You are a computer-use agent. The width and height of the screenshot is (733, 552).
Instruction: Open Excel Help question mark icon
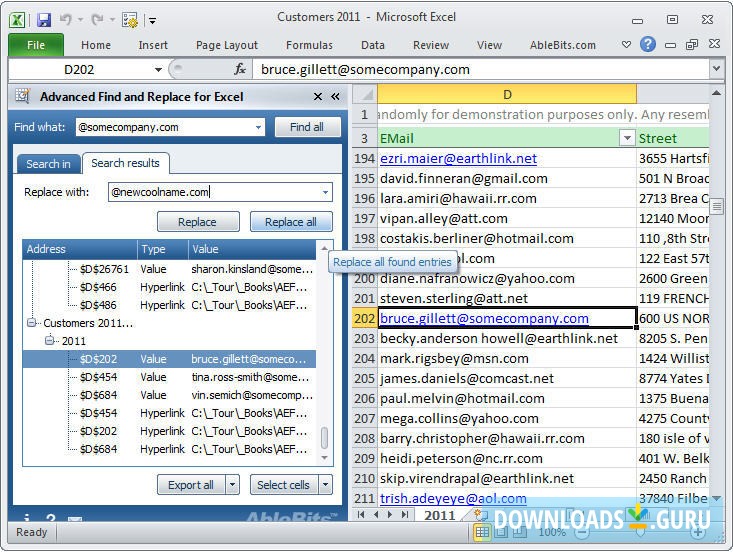coord(648,44)
